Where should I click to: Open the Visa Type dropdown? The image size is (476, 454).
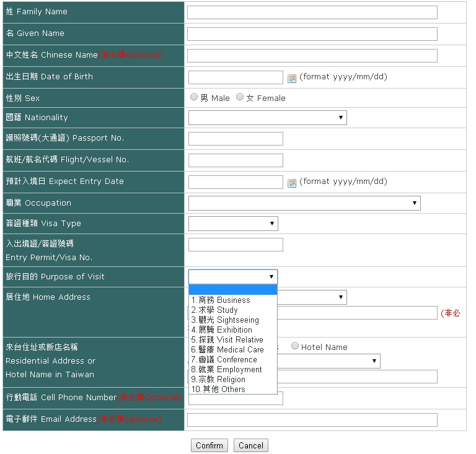click(x=233, y=224)
